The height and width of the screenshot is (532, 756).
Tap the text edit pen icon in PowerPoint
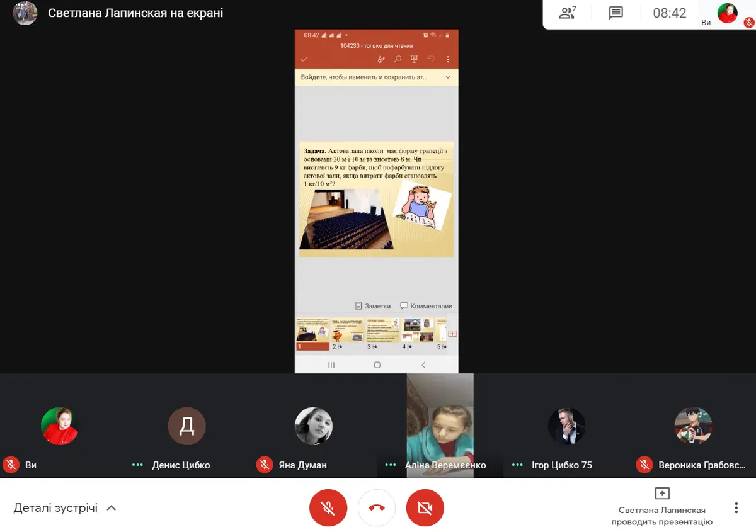click(x=381, y=59)
